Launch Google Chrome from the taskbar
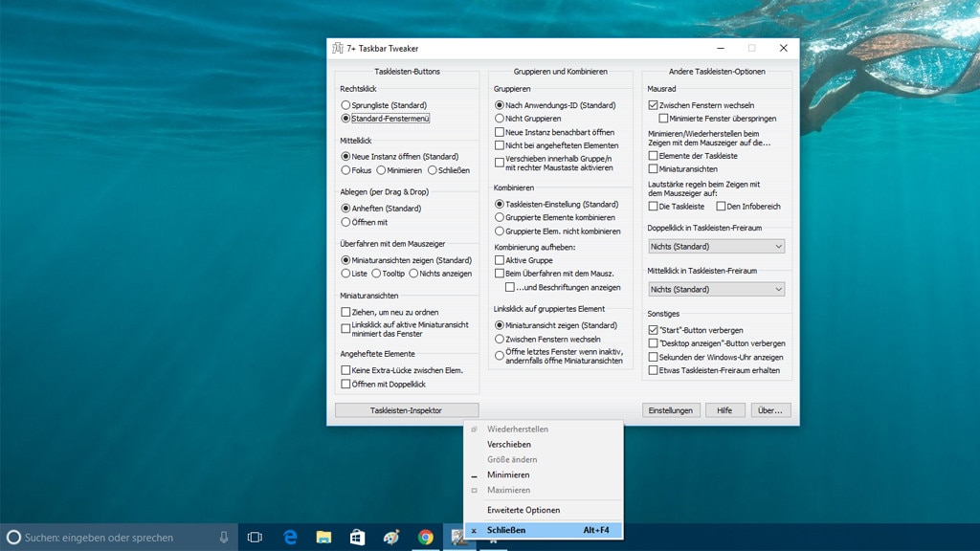The height and width of the screenshot is (551, 980). (x=425, y=538)
